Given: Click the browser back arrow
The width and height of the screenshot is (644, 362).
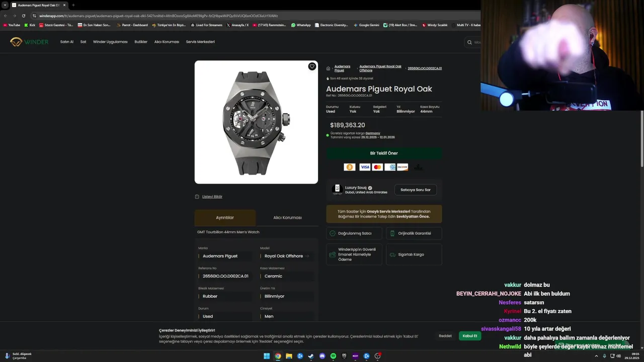Looking at the screenshot, I should pos(6,16).
